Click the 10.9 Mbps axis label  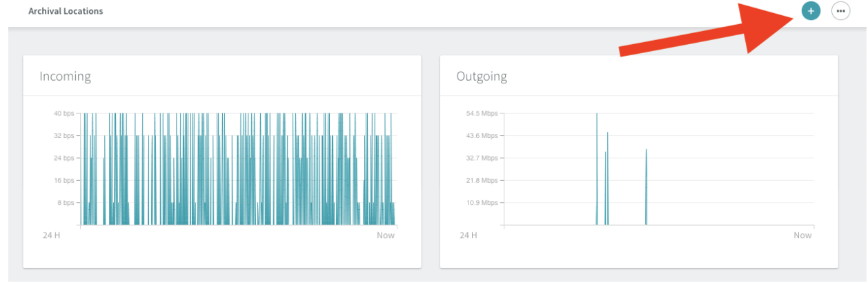point(480,203)
